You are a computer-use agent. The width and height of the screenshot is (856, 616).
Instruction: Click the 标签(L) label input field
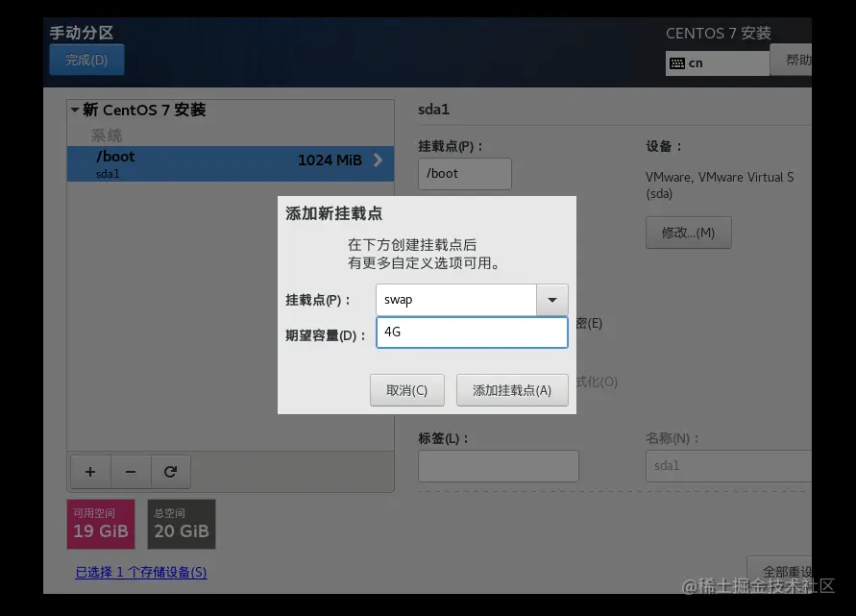tap(499, 466)
